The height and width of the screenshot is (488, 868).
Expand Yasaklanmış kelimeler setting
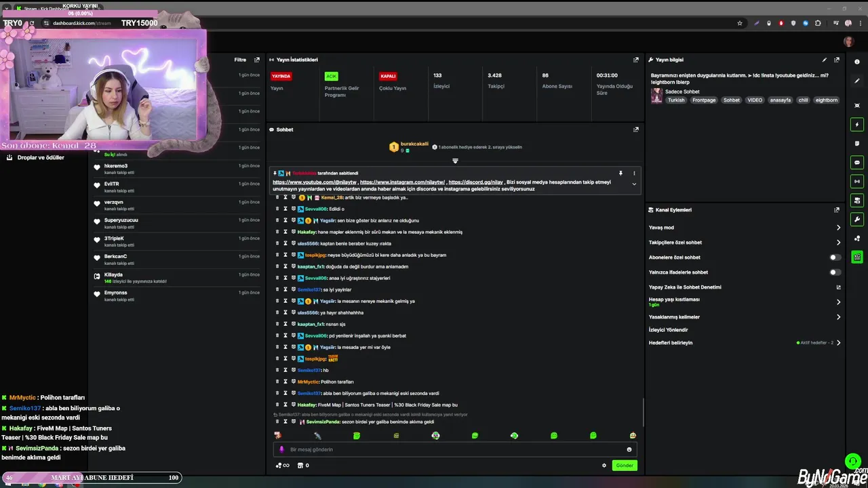coord(838,317)
